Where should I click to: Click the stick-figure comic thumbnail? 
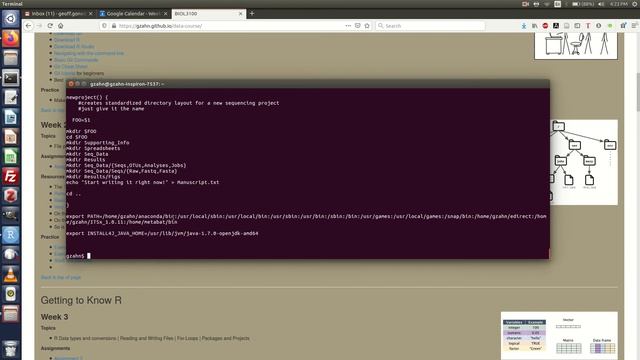[576, 46]
